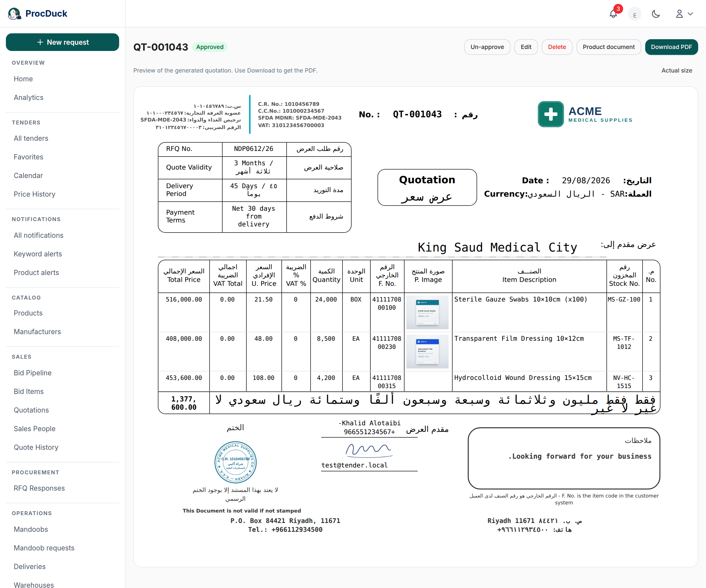Click total price 516,000.00
Screen dimensions: 706x588
click(x=184, y=299)
